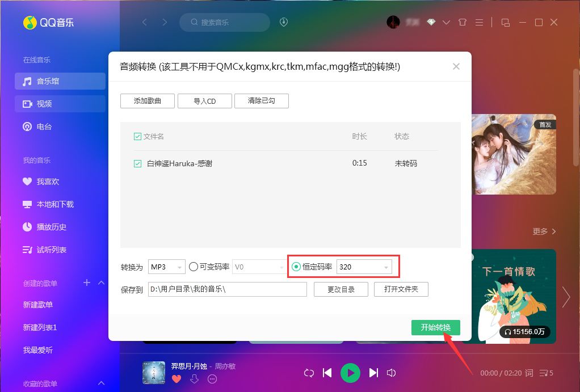Switch to mini player mode icon
Screen dimensions: 580x392
[x=505, y=22]
